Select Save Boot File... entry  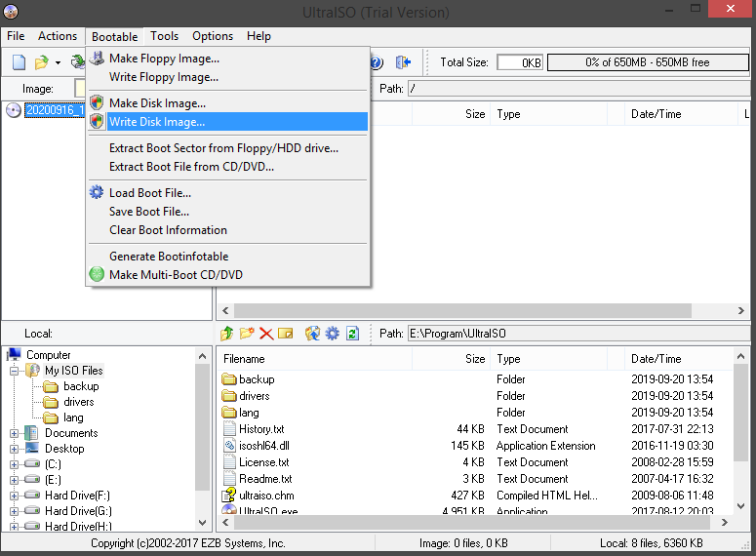227,212
